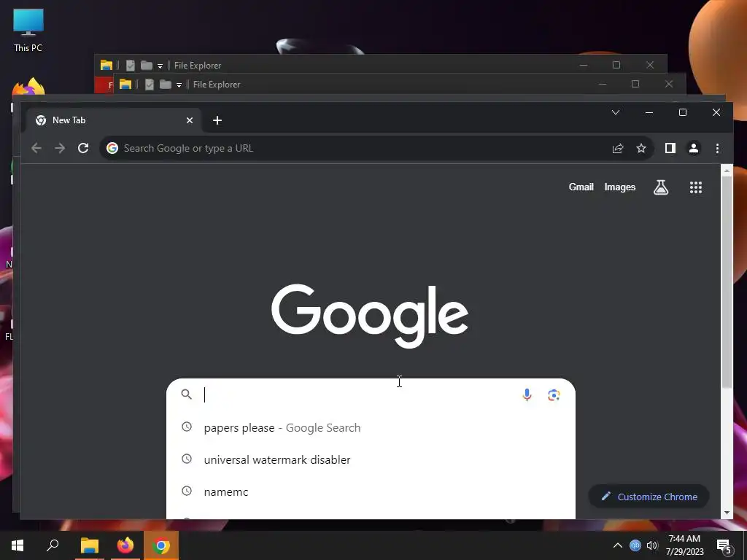Select 'namemc' search suggestion

[371, 491]
